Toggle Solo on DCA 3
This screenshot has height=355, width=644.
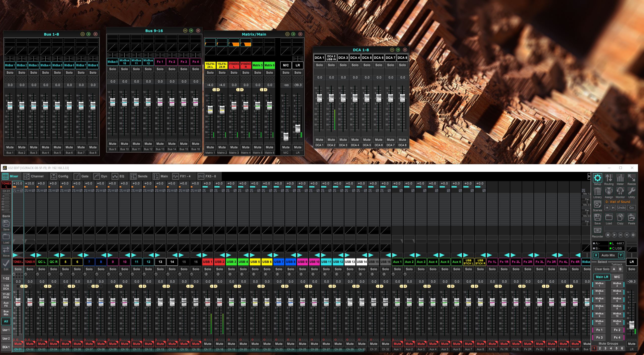click(343, 65)
